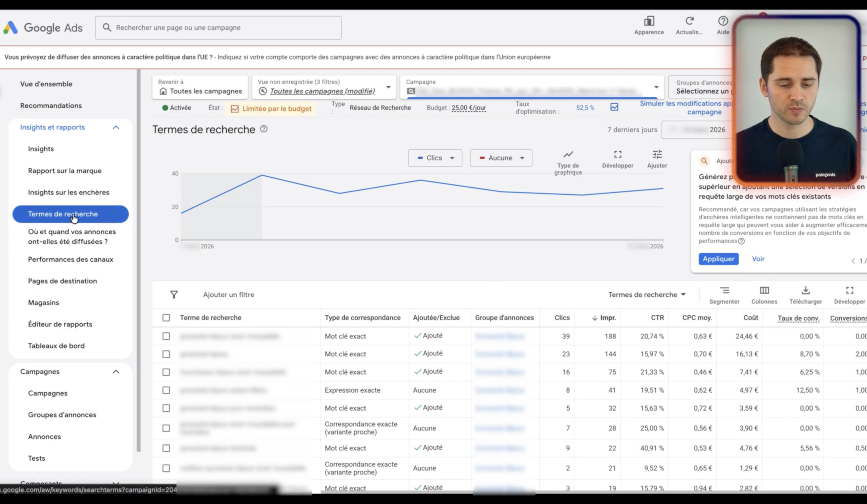Click the help icon next to Termes de recherche
Viewport: 867px width, 504px height.
click(x=263, y=129)
